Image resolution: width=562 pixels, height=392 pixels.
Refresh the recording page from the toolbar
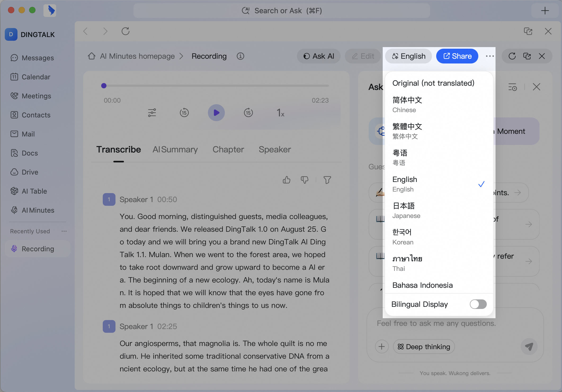tap(512, 56)
